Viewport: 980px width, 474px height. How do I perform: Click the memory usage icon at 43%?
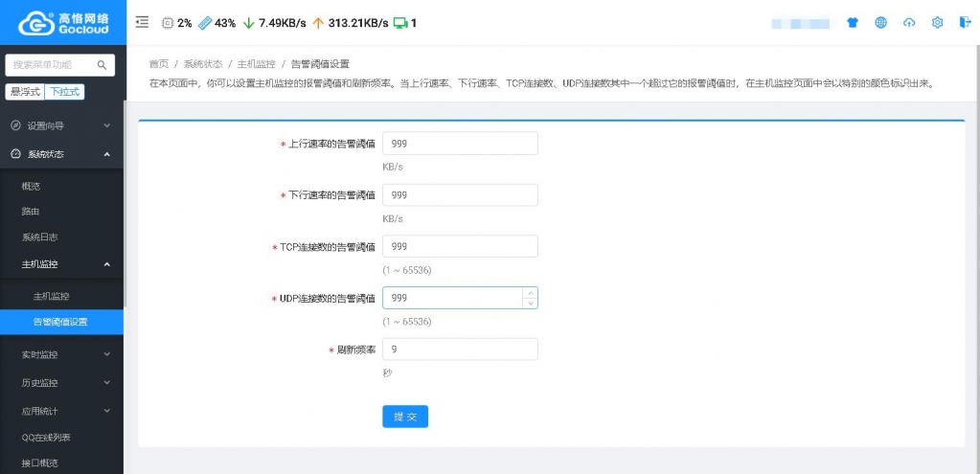205,23
